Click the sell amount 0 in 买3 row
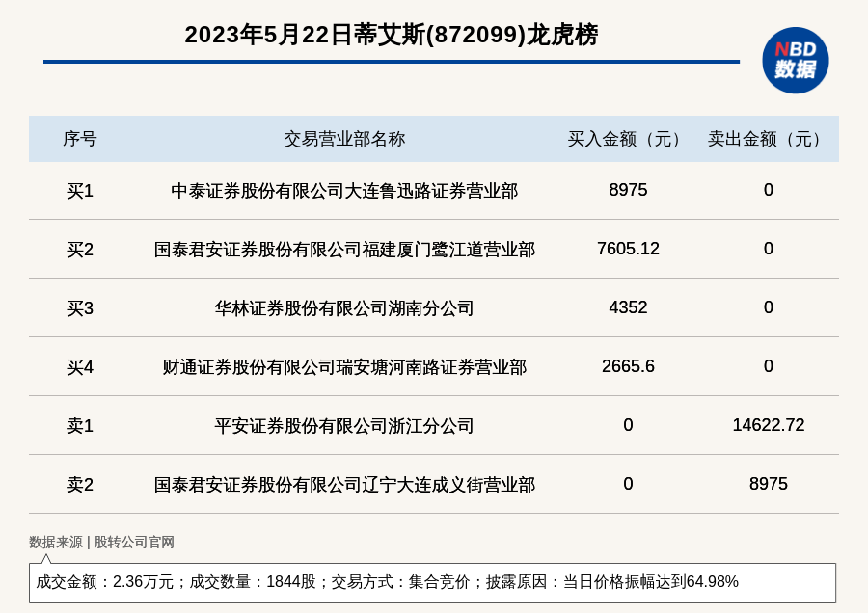This screenshot has height=613, width=868. point(769,307)
